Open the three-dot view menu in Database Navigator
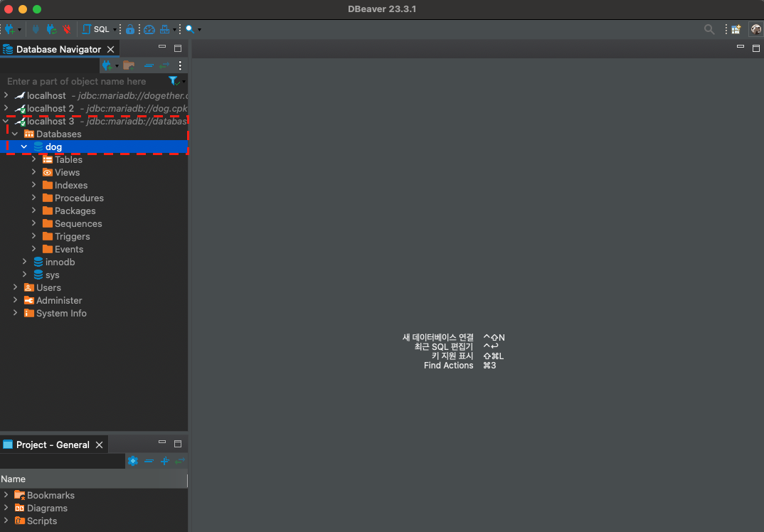This screenshot has height=532, width=764. 180,65
